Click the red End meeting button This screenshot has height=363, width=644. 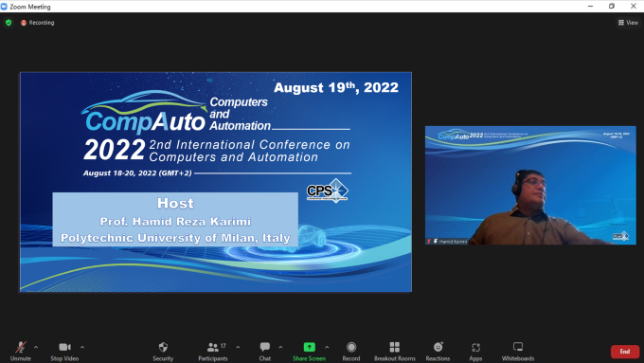tap(625, 352)
